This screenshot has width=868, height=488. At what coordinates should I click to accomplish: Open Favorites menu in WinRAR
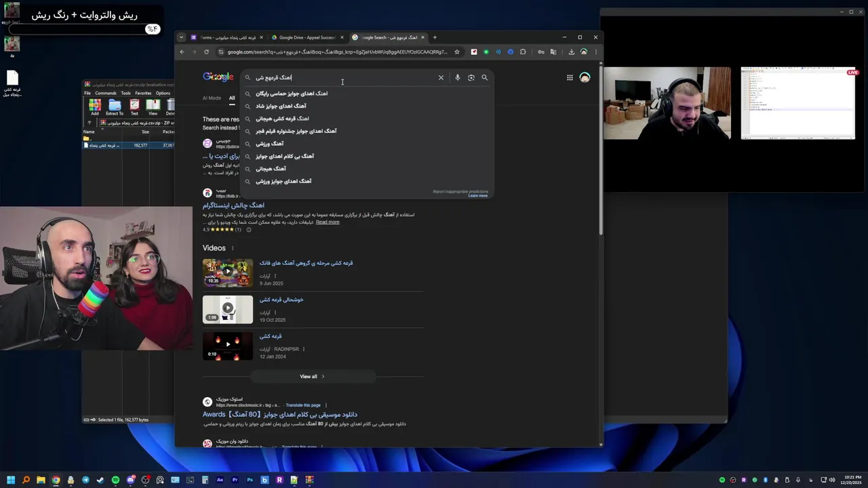pos(143,93)
